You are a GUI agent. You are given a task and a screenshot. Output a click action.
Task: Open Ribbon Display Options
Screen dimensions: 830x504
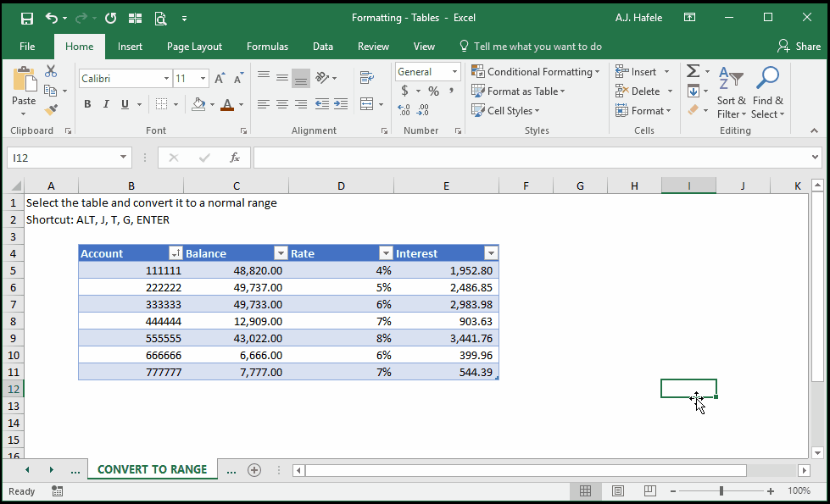689,18
